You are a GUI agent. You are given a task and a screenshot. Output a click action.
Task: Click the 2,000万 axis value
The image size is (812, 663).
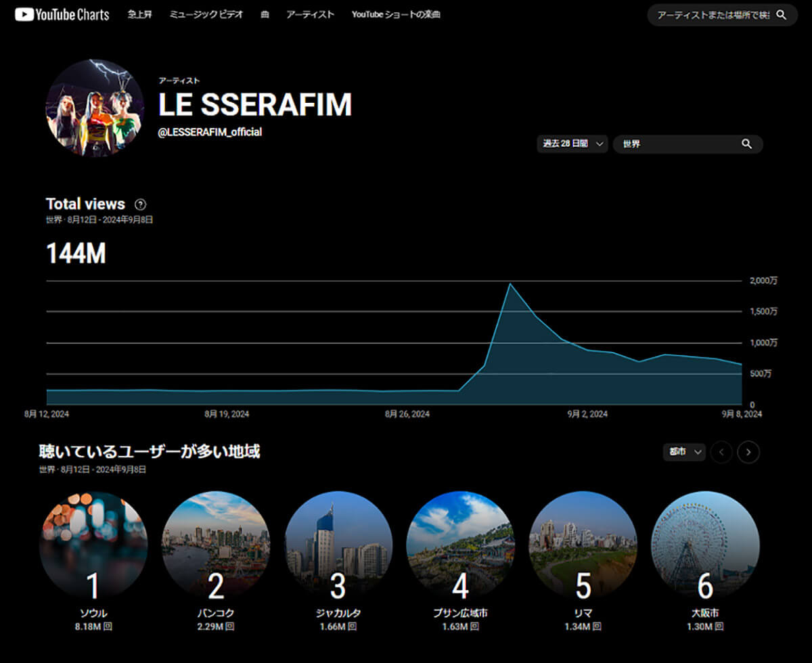coord(763,281)
